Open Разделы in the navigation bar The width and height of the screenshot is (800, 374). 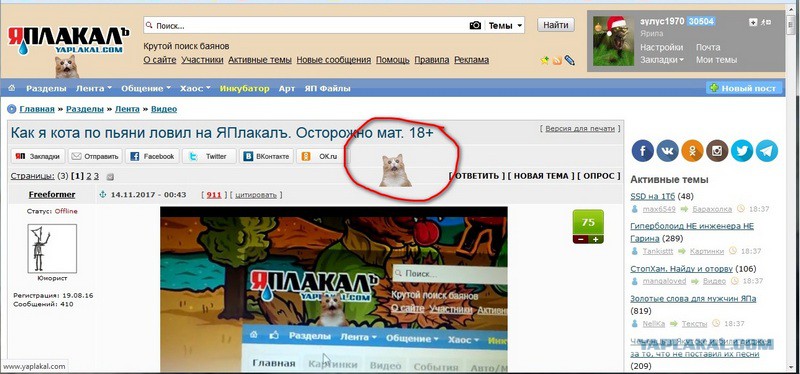coord(46,88)
